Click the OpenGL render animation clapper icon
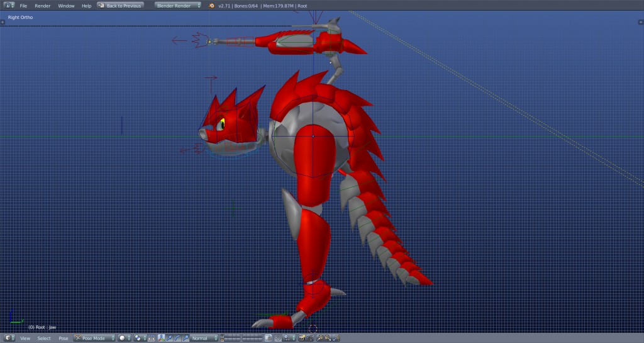644x343 pixels. point(309,338)
